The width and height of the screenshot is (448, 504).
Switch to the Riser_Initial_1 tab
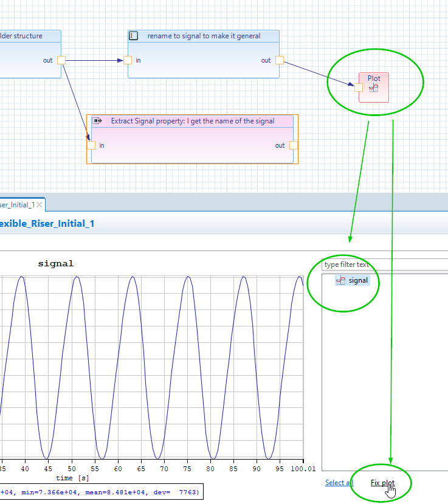[17, 205]
